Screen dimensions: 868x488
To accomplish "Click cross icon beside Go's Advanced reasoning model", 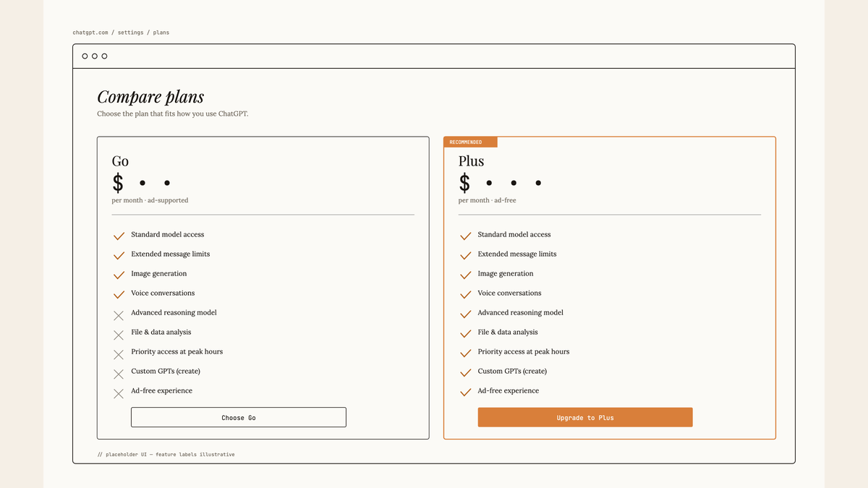I will (119, 315).
